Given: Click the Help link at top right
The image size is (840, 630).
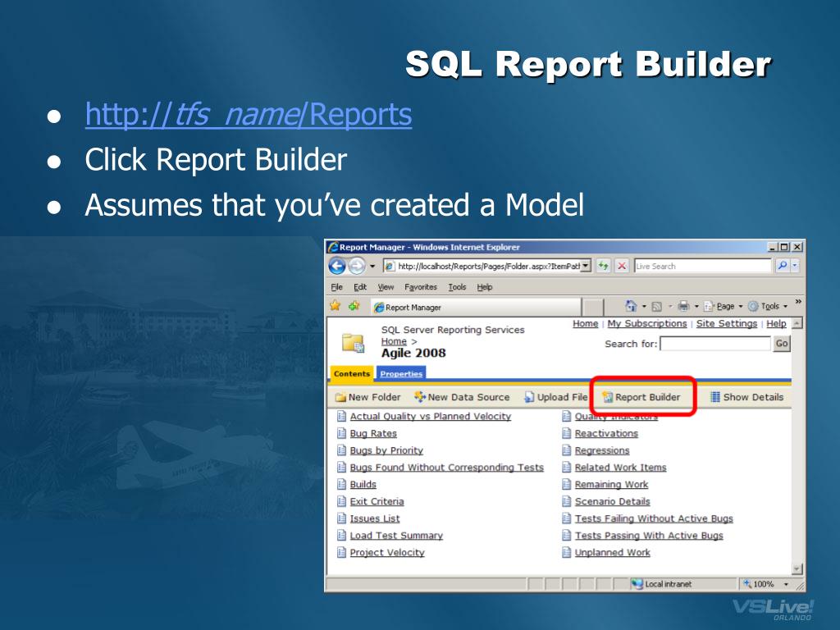Looking at the screenshot, I should pos(776,323).
